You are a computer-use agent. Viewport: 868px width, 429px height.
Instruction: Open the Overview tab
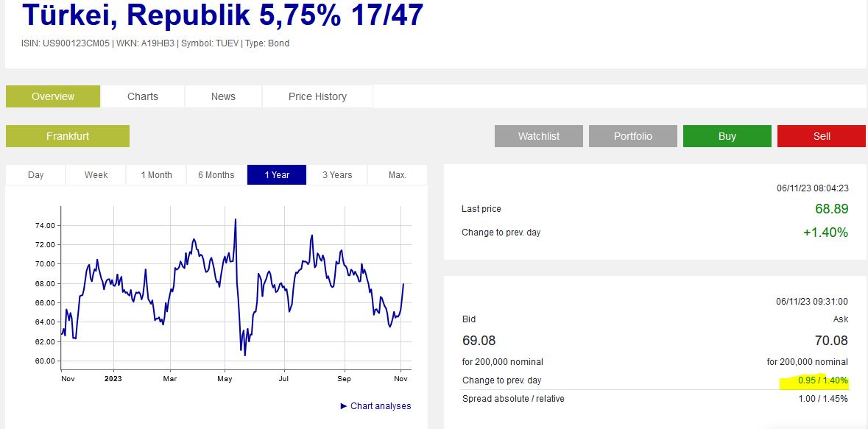[53, 96]
